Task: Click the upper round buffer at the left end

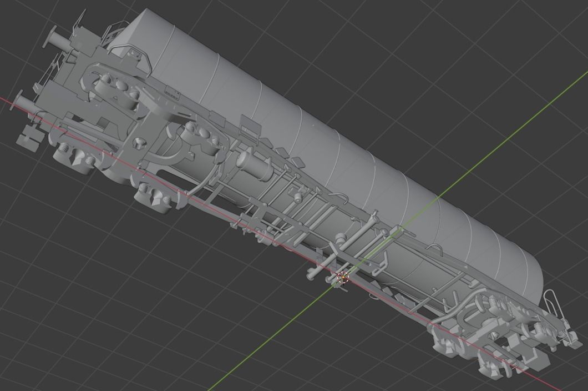Action: (x=57, y=38)
